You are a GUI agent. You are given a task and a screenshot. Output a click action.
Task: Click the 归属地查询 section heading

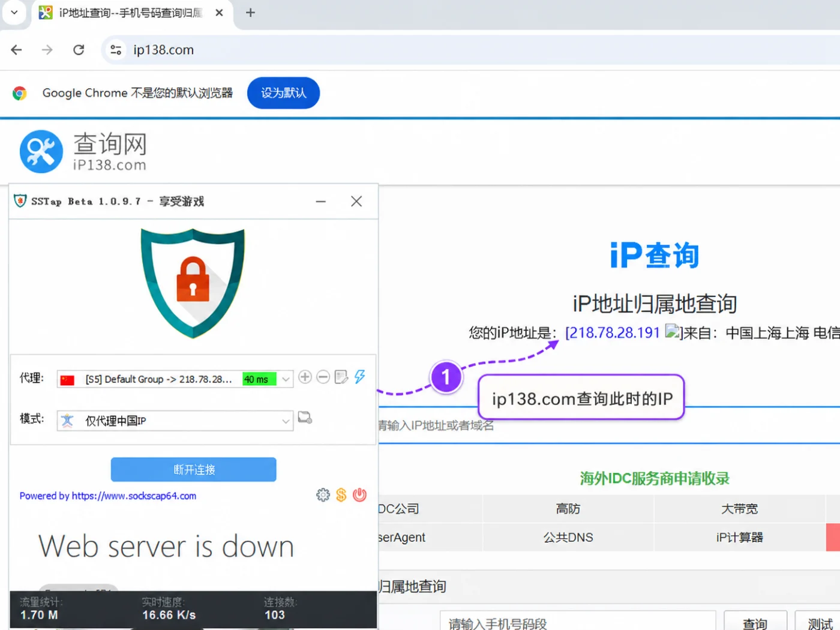click(412, 586)
